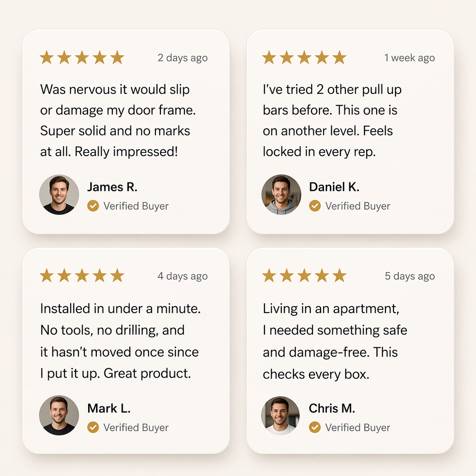Viewport: 476px width, 476px height.
Task: Click the reviewer name Chris M.
Action: pos(332,408)
